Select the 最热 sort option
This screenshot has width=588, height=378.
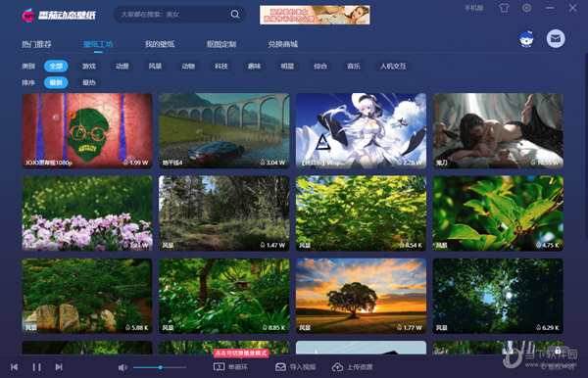(x=89, y=82)
